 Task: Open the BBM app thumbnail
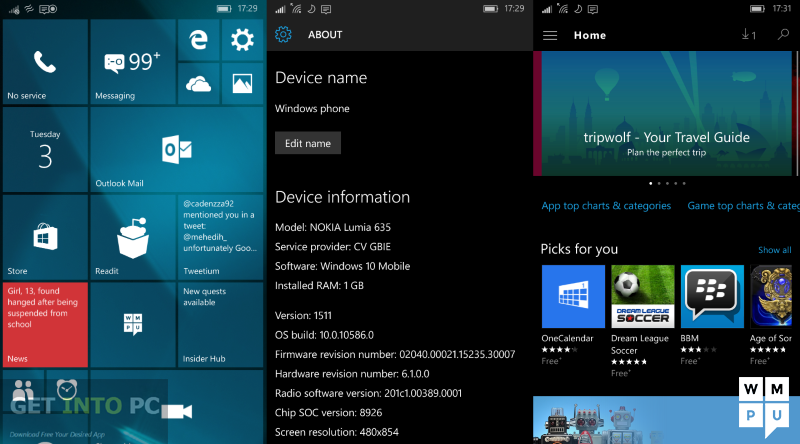(712, 297)
